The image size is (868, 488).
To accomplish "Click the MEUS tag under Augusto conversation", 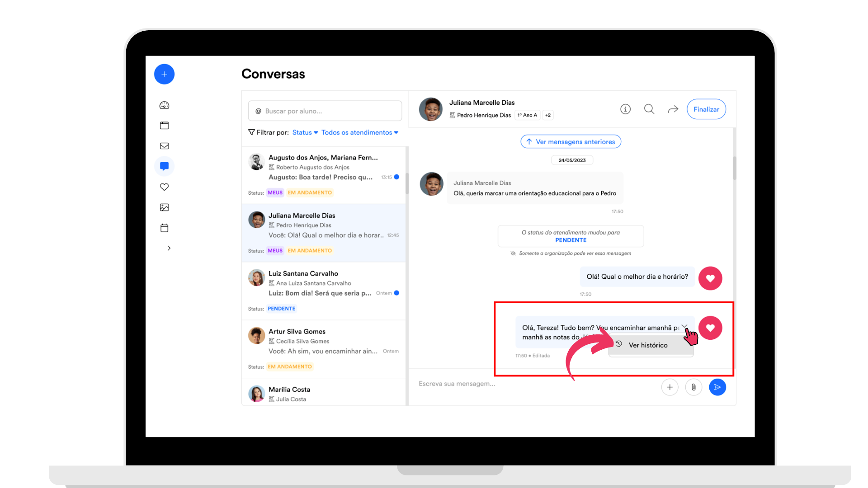I will click(275, 192).
